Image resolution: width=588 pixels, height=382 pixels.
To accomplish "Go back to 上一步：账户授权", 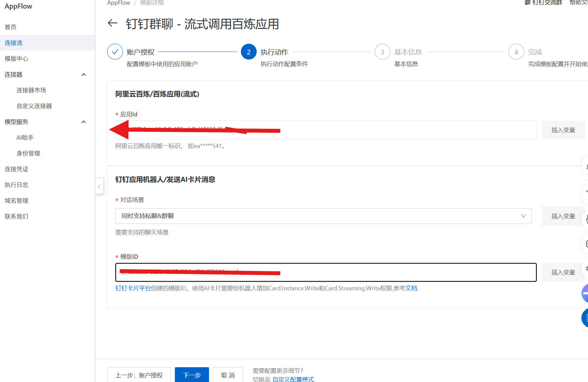I will [x=139, y=375].
